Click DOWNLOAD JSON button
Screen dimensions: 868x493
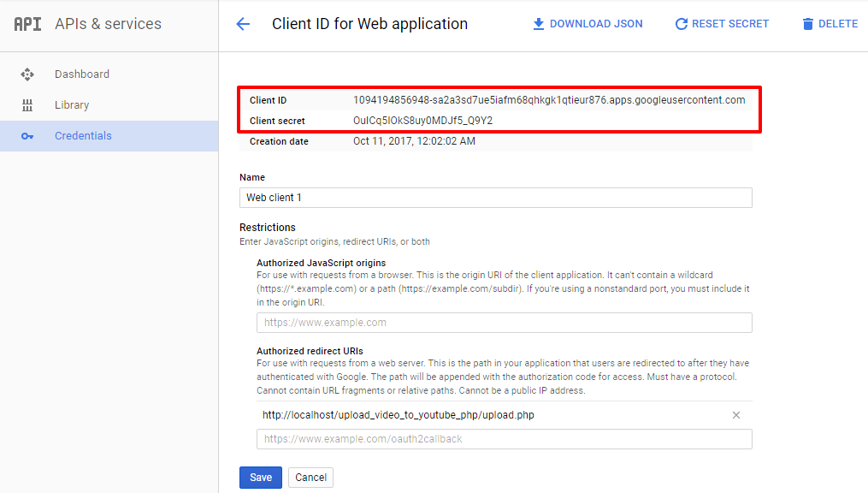coord(588,24)
